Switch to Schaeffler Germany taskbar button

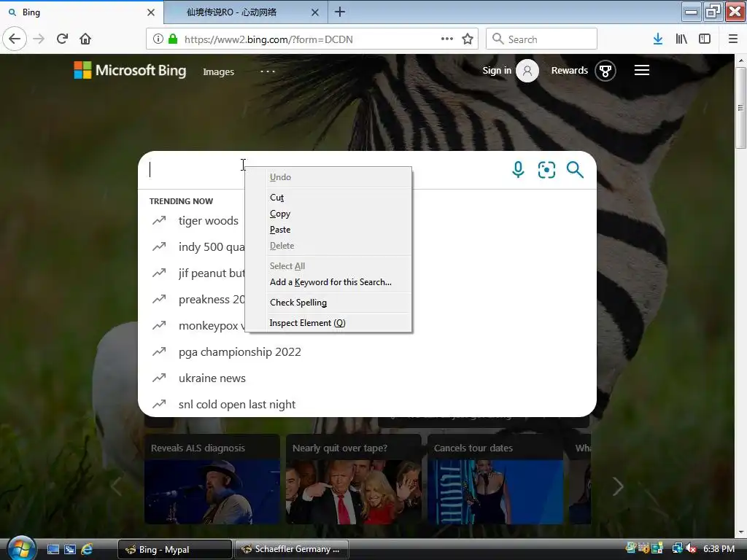click(x=291, y=550)
